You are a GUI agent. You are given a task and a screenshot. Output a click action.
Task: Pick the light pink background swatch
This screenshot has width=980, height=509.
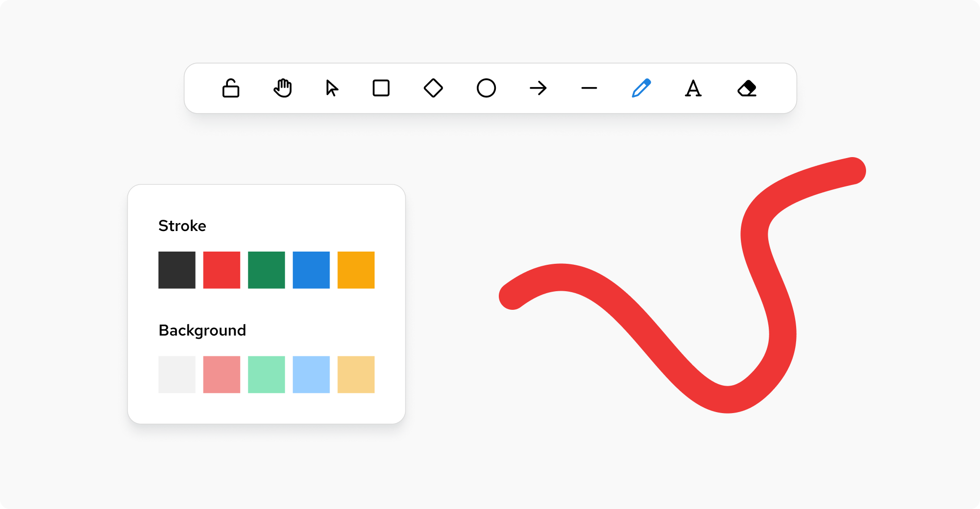click(222, 374)
